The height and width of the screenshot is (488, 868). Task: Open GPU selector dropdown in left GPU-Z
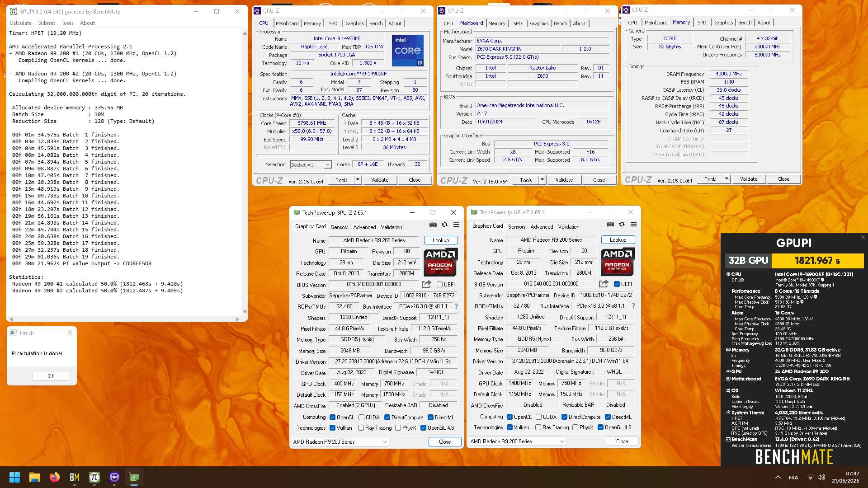(x=340, y=442)
